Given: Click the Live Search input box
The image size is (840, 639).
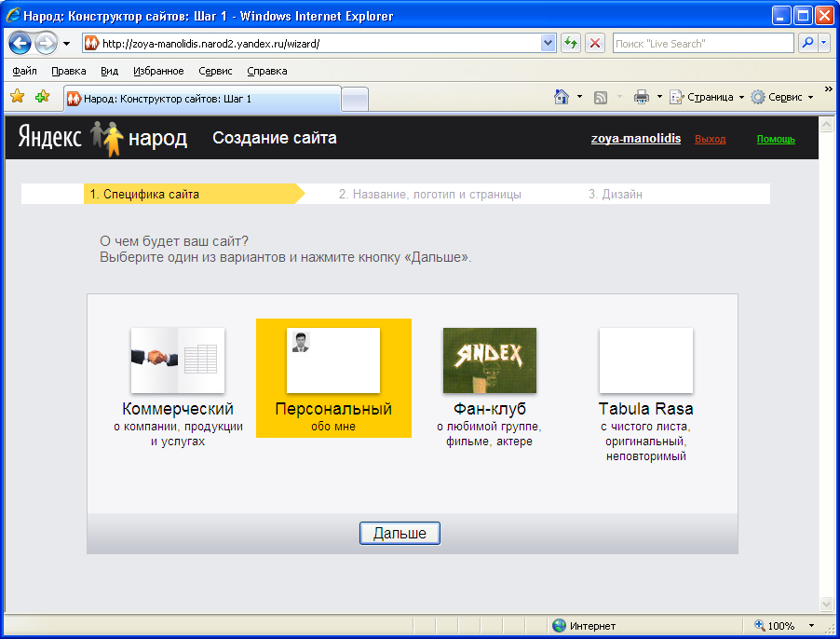Looking at the screenshot, I should [703, 44].
